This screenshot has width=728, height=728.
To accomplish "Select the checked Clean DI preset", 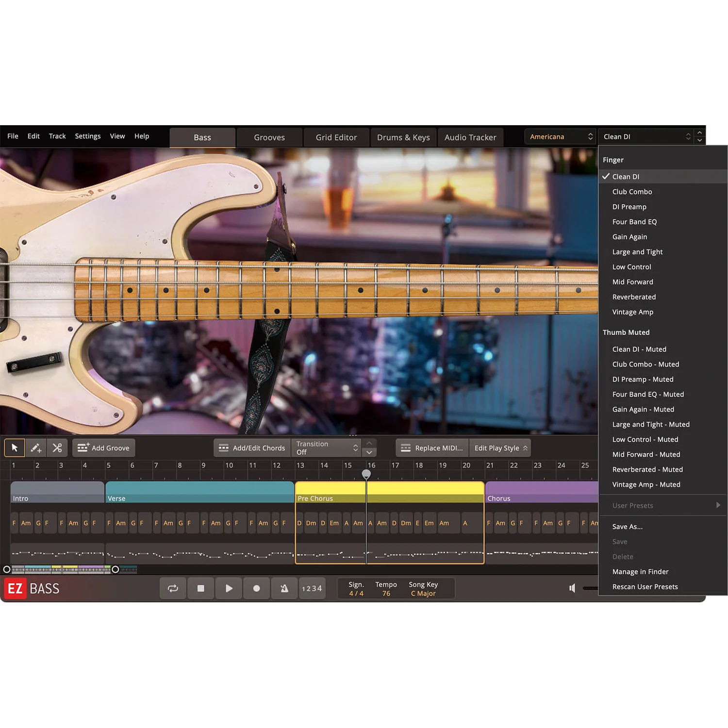I will (x=663, y=177).
